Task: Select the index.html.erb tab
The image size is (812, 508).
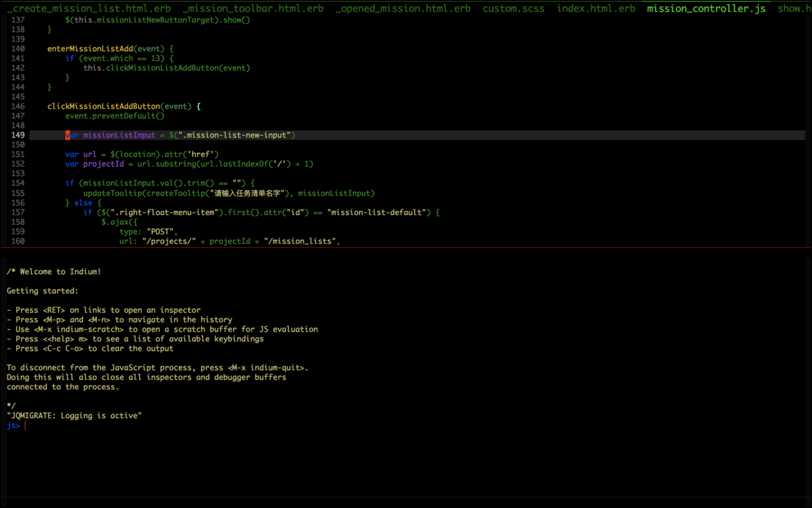Action: (595, 9)
